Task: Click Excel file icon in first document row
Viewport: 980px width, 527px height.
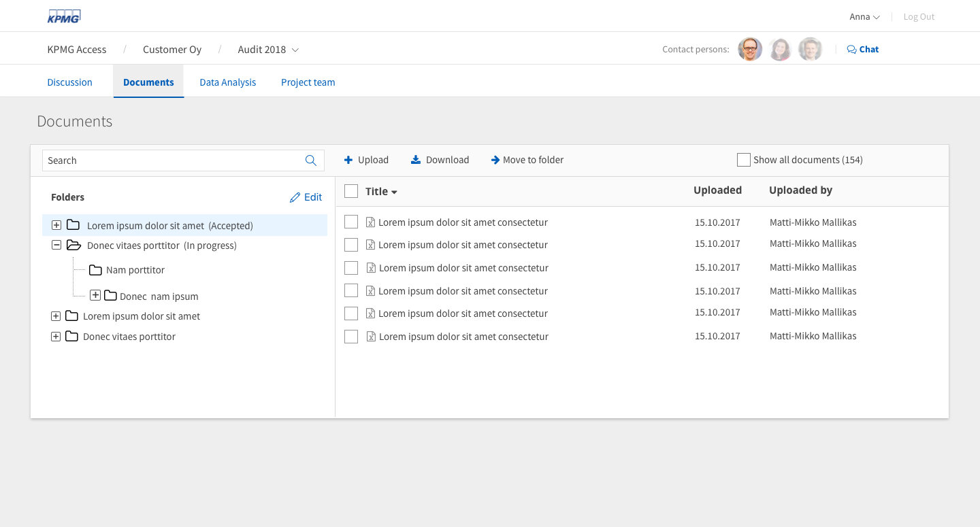Action: point(371,222)
